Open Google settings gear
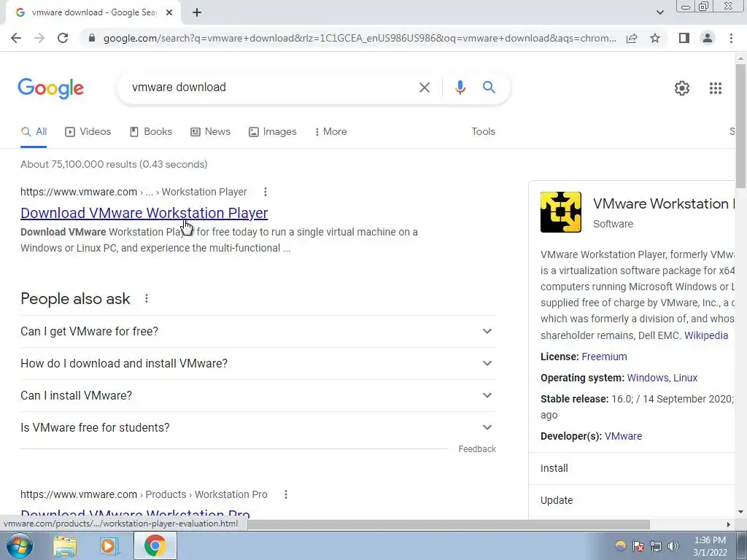 pyautogui.click(x=682, y=88)
